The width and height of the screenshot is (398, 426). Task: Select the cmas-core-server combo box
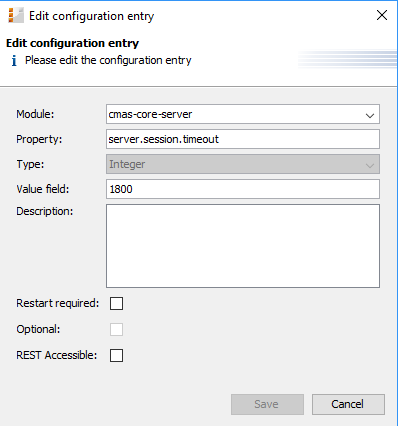tap(243, 114)
